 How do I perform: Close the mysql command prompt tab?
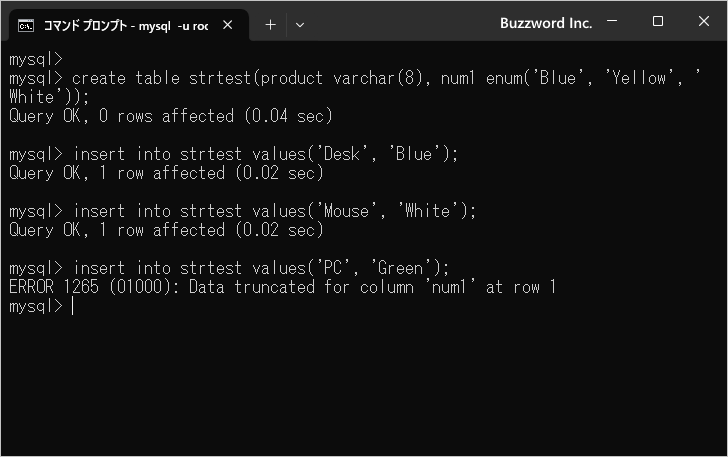[228, 25]
